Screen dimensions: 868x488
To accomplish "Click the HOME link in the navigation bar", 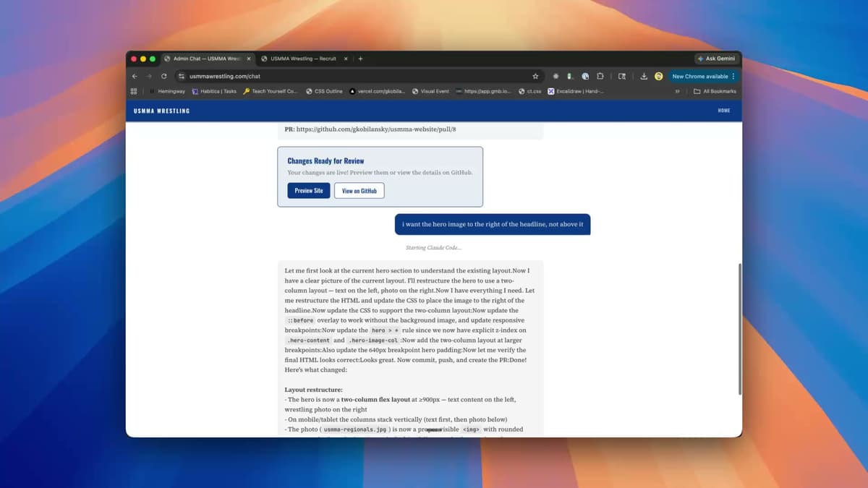I will pos(724,110).
